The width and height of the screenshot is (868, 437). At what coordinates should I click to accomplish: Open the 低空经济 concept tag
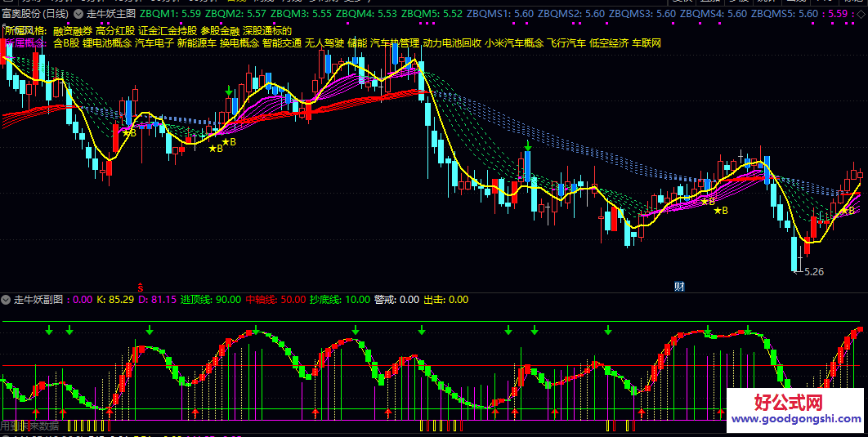point(609,43)
